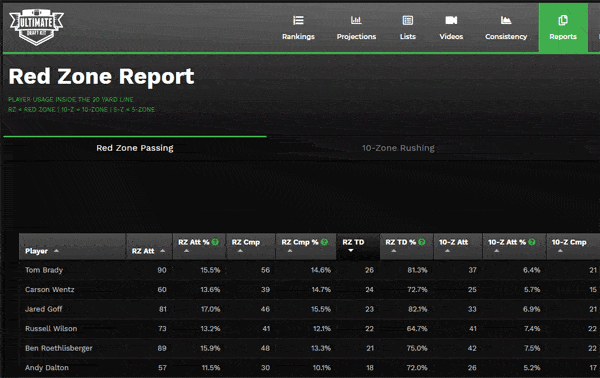Click Carson Wentz's RZ TD % 72.7%
Viewport: 600px width, 378px height.
417,290
